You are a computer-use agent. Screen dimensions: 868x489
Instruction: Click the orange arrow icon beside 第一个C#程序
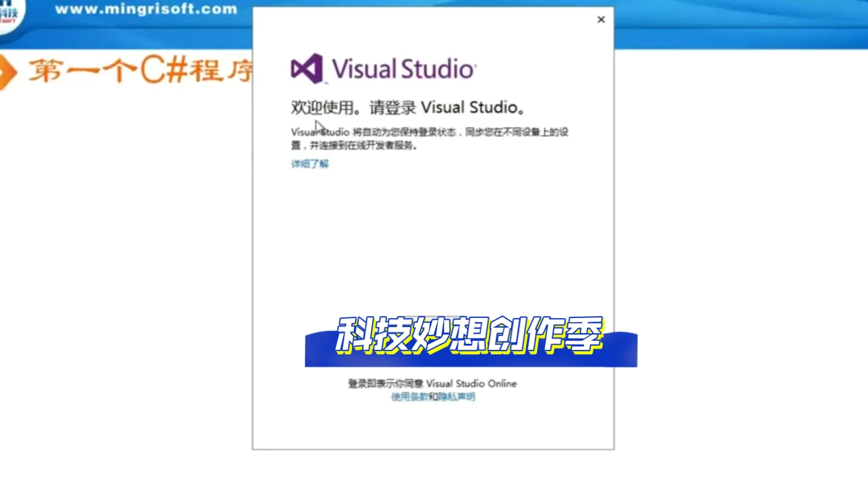(7, 72)
